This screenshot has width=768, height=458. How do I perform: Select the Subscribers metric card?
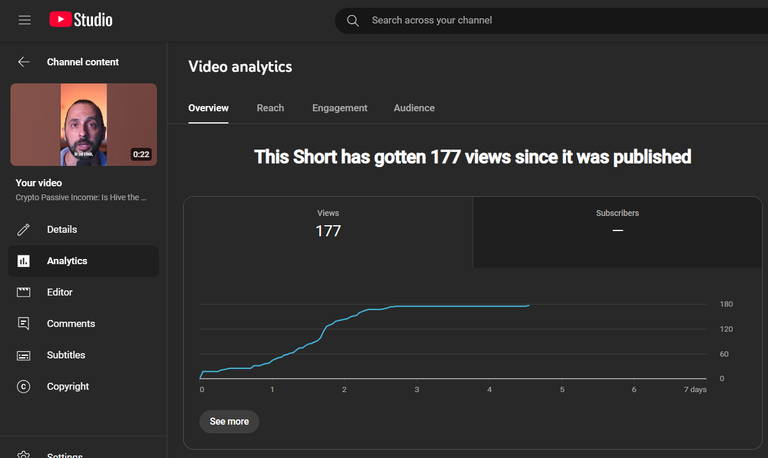pyautogui.click(x=617, y=232)
